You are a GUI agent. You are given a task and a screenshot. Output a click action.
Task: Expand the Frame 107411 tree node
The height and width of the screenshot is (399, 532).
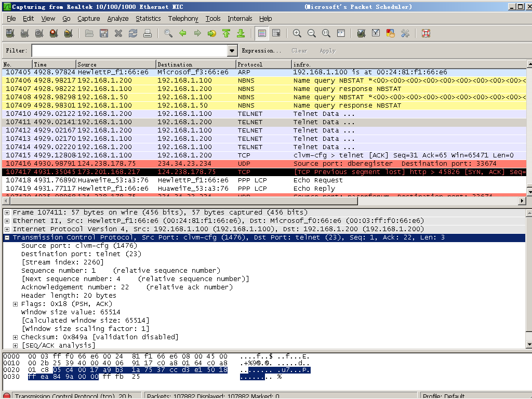(x=7, y=212)
